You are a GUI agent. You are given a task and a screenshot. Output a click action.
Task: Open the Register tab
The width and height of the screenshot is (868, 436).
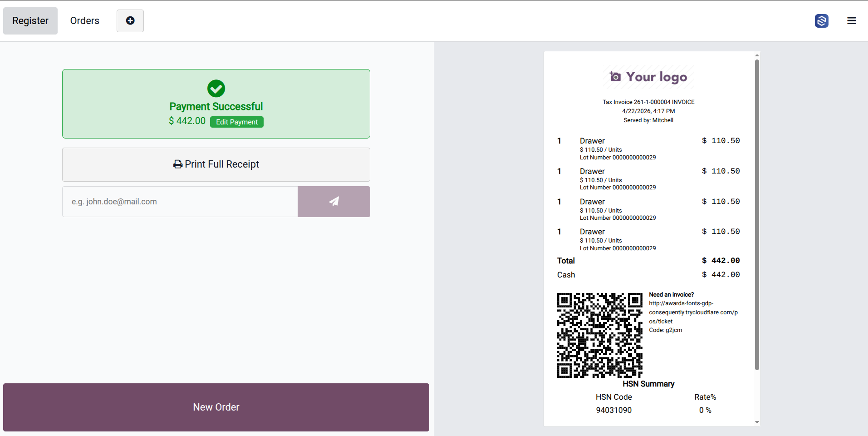point(30,21)
